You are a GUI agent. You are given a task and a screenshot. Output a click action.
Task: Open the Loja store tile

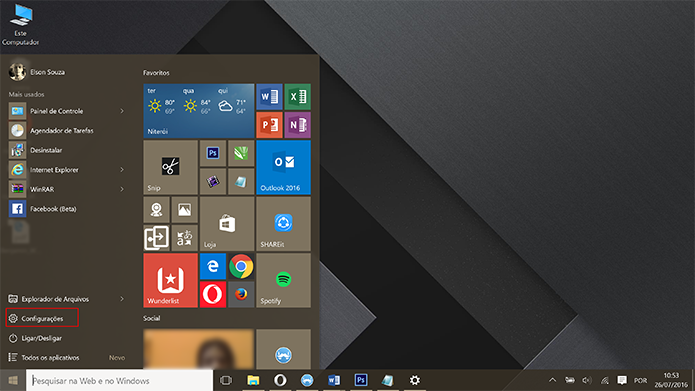[x=227, y=224]
